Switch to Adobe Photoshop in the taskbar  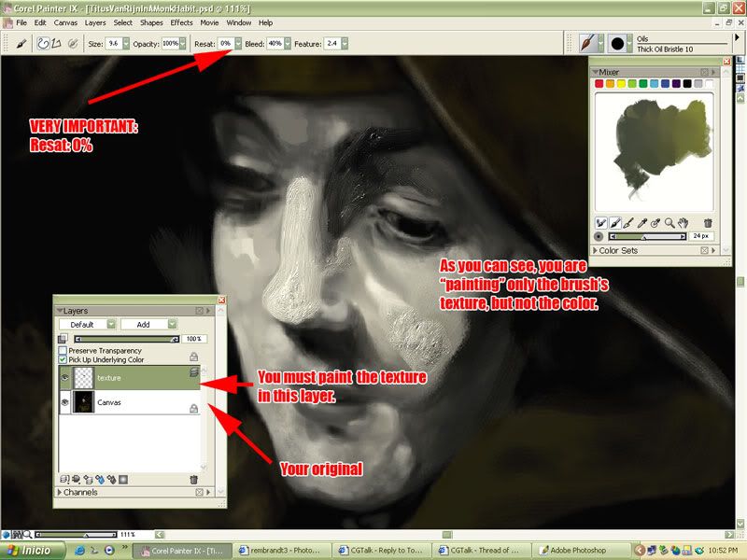[580, 551]
